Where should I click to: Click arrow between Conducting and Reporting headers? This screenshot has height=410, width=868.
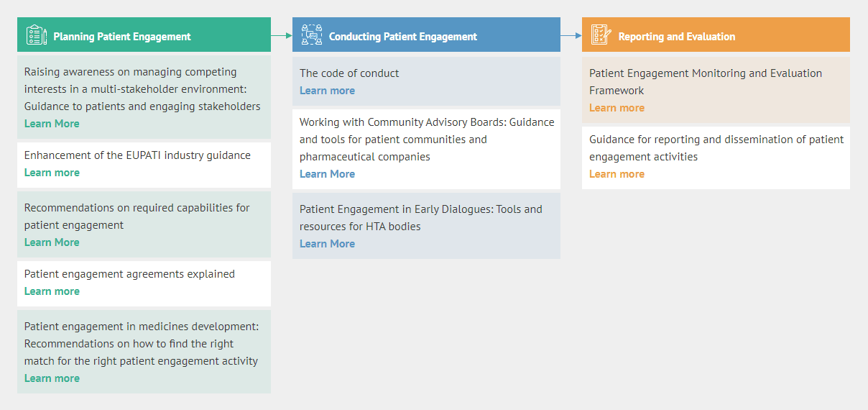(571, 35)
